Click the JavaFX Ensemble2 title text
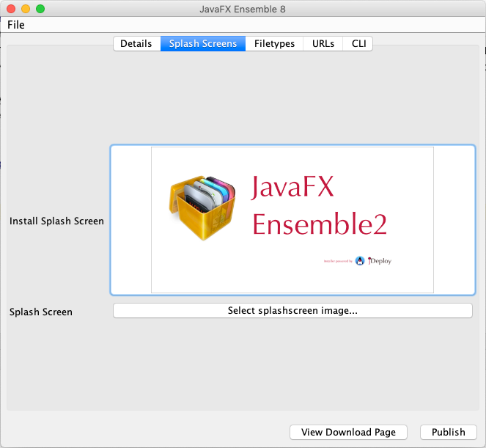Screen dimensions: 486x448 coord(320,205)
